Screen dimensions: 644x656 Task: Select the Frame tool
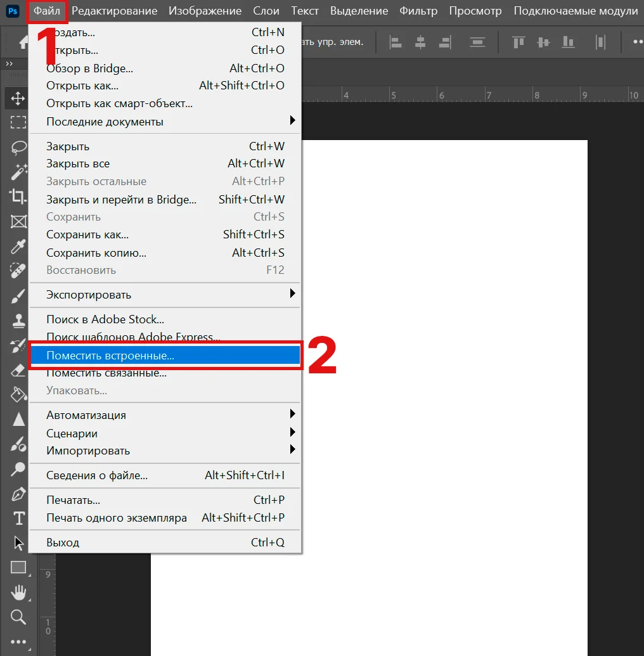18,221
